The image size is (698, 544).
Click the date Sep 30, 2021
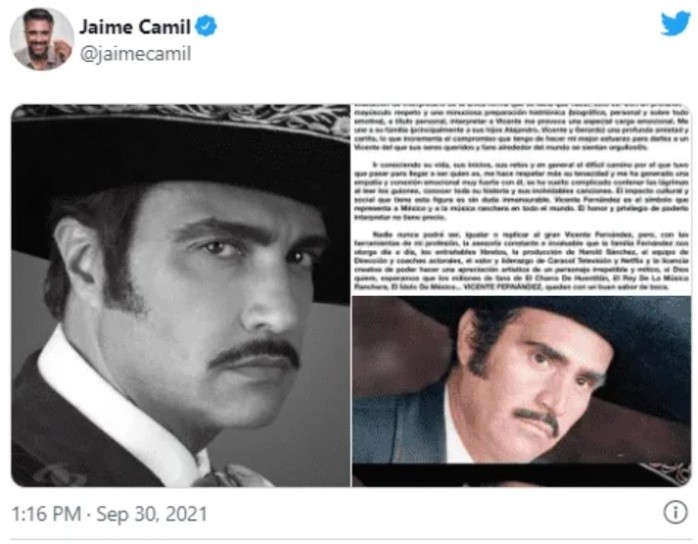152,514
